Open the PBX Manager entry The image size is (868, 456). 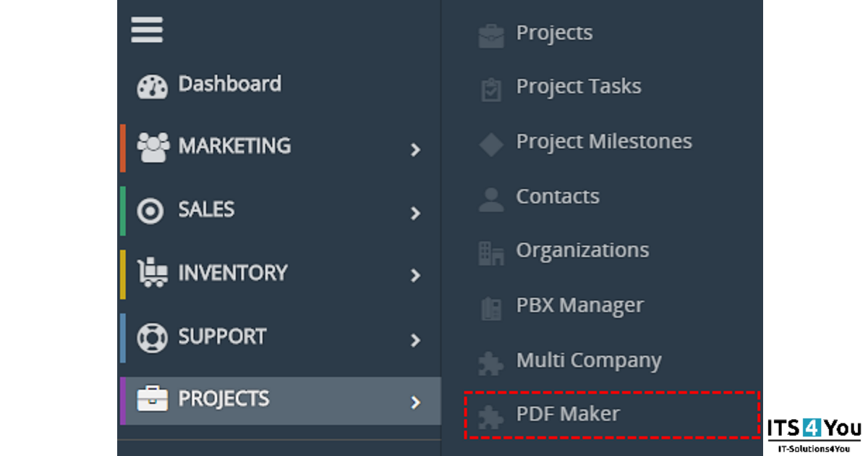(x=579, y=305)
